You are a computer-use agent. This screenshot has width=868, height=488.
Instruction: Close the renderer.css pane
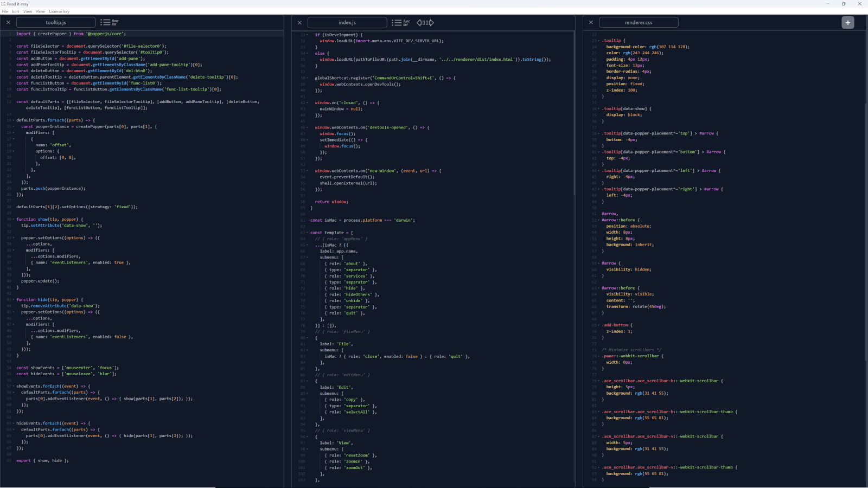(x=591, y=22)
